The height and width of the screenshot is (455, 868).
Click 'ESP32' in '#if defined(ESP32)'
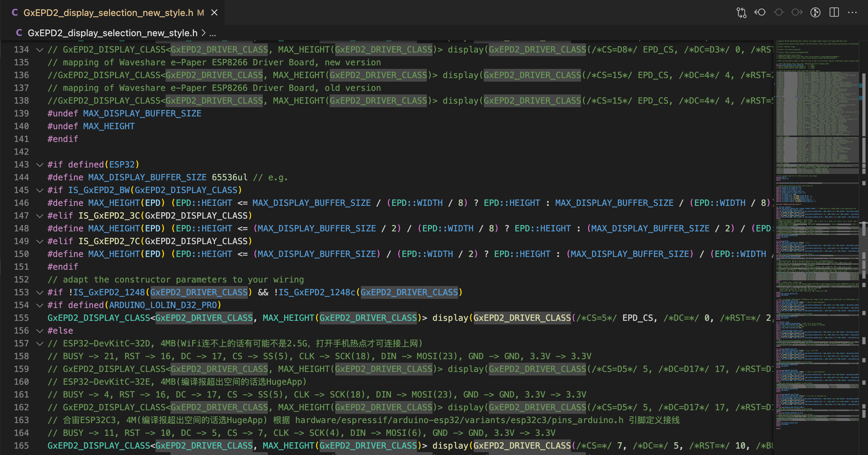[x=122, y=165]
